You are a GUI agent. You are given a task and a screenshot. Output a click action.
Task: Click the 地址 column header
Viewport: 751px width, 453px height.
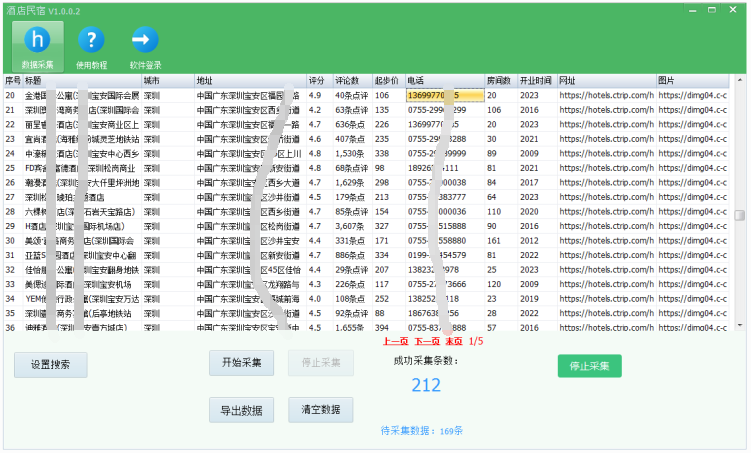coord(250,80)
